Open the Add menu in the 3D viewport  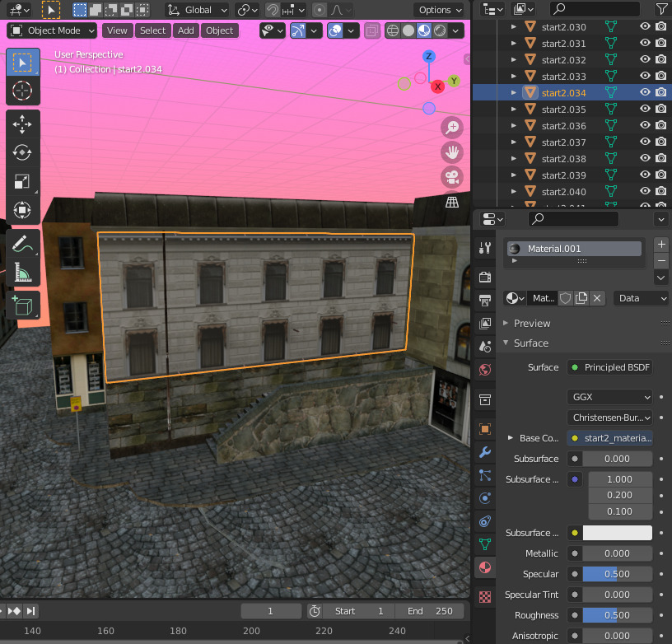185,30
